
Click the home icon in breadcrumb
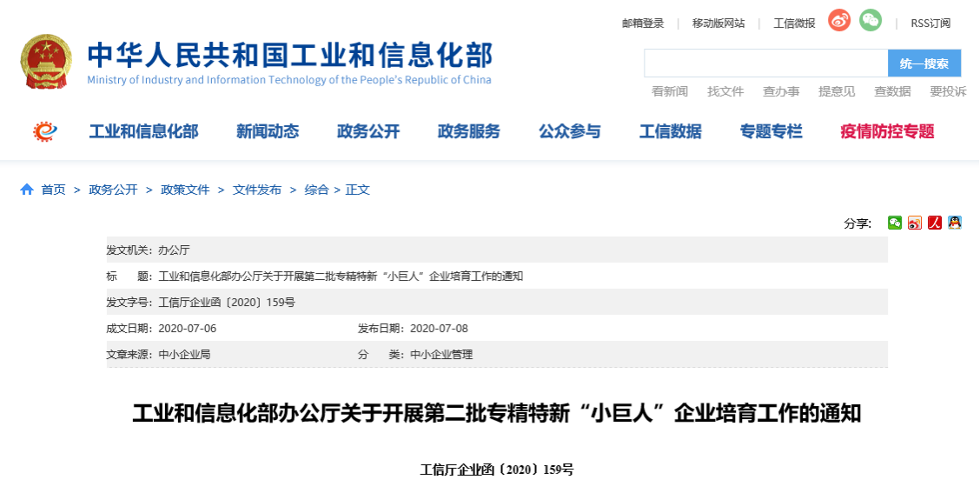pos(27,190)
